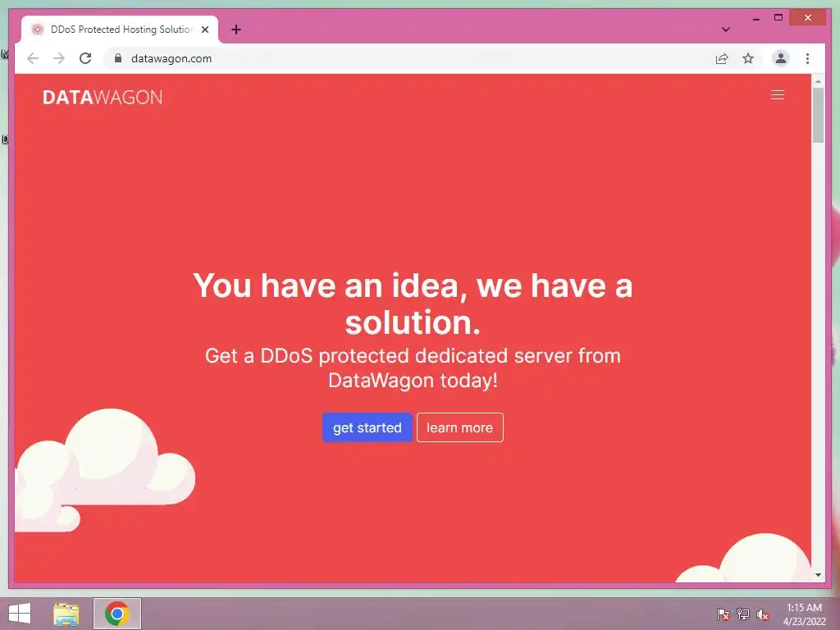Open the Windows Start menu

(20, 614)
